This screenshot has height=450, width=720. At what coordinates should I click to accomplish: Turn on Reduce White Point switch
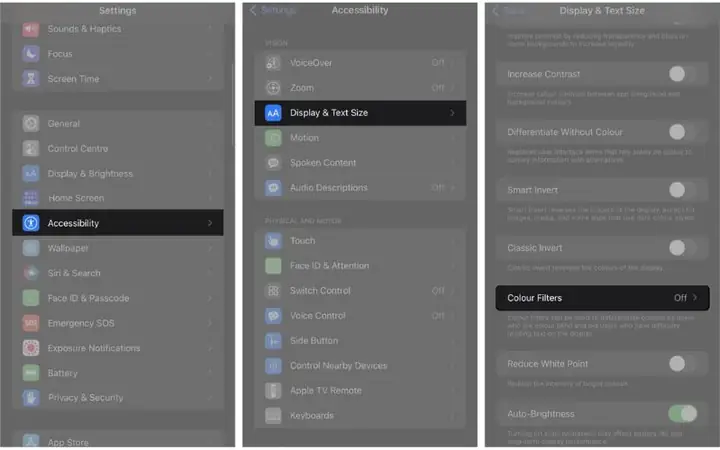pos(682,364)
